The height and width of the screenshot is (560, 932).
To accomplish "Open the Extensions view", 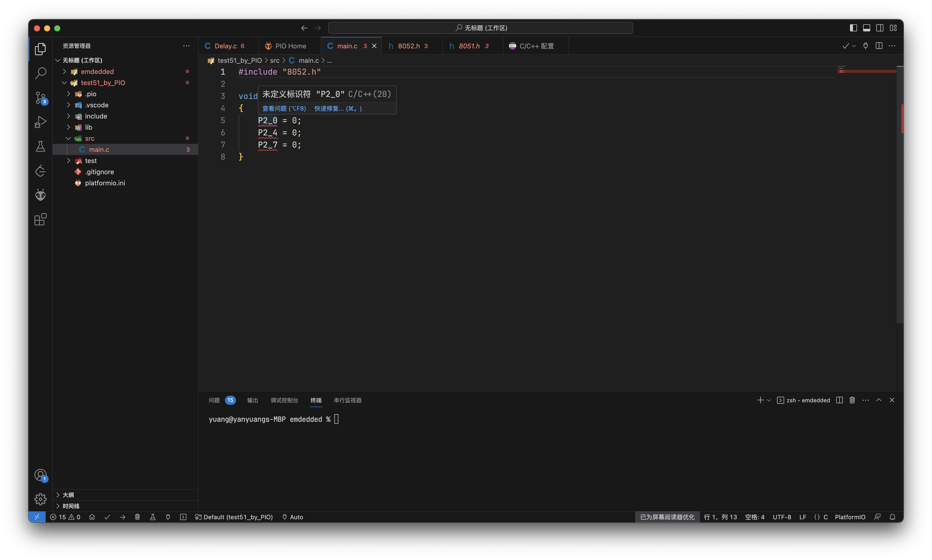I will click(x=40, y=219).
